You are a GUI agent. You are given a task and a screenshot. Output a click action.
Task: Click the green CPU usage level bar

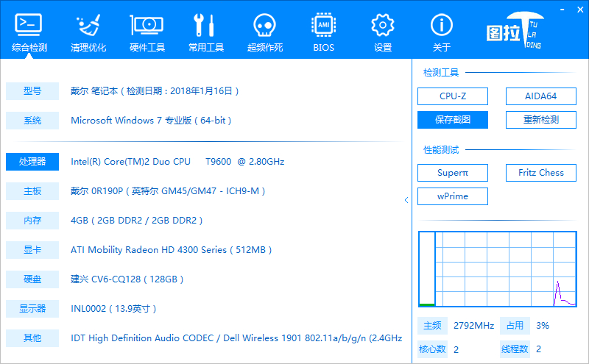point(427,304)
